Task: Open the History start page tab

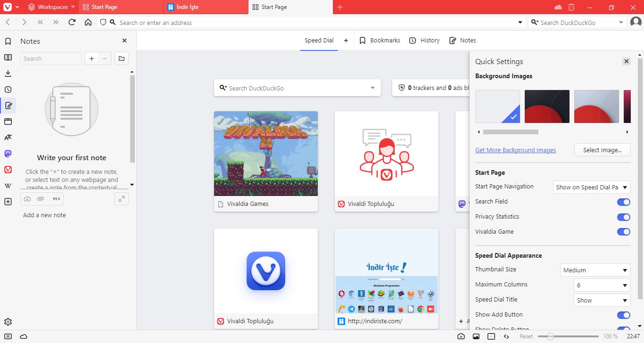Action: [424, 41]
